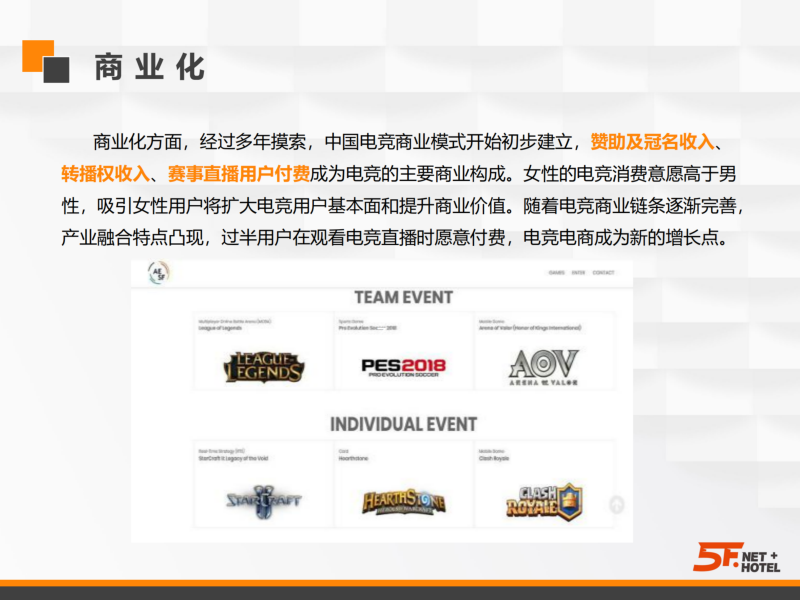Click the small label 'League of Legends'
Screen dimensions: 800x600
coord(220,328)
